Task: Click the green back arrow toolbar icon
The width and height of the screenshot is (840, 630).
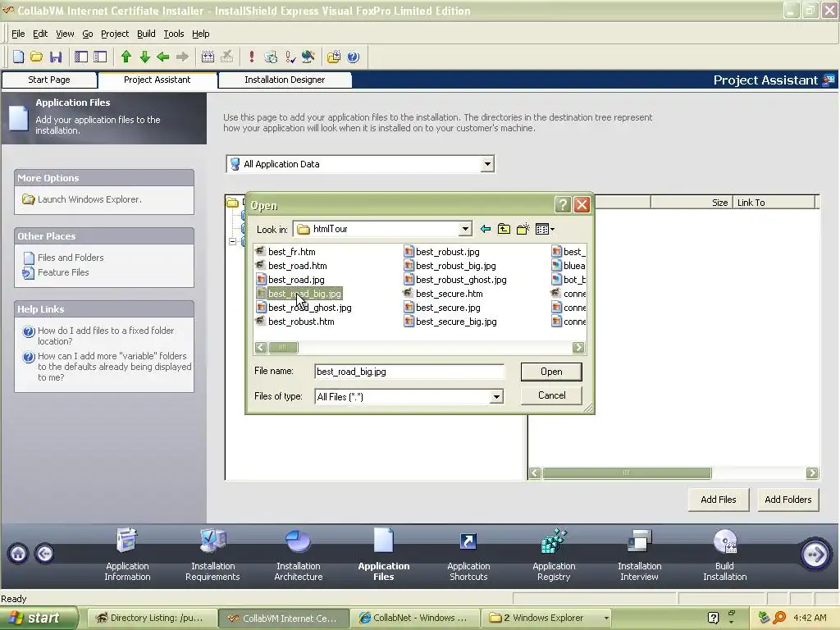Action: pos(163,57)
